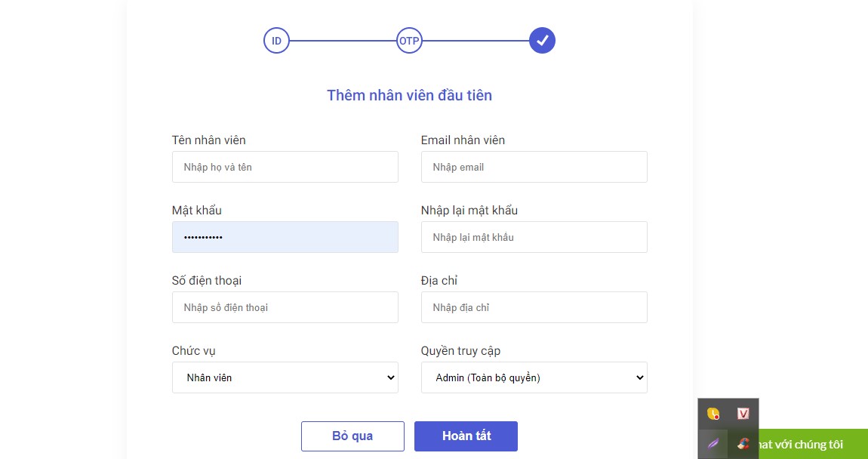Viewport: 868px width, 459px height.
Task: Click the Tên nhân viên input field
Action: click(x=285, y=167)
